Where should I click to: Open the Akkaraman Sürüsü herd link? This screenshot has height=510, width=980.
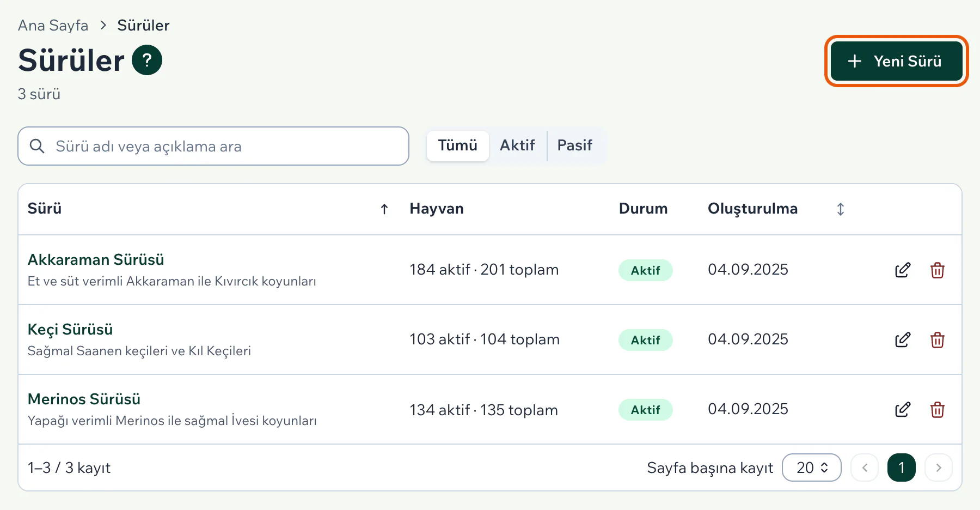pyautogui.click(x=96, y=260)
